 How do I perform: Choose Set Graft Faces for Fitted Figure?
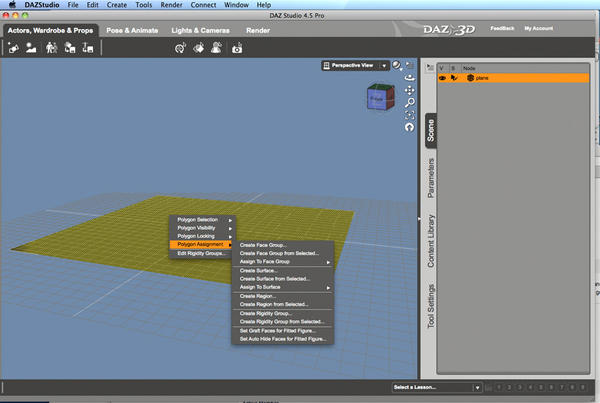click(x=283, y=331)
